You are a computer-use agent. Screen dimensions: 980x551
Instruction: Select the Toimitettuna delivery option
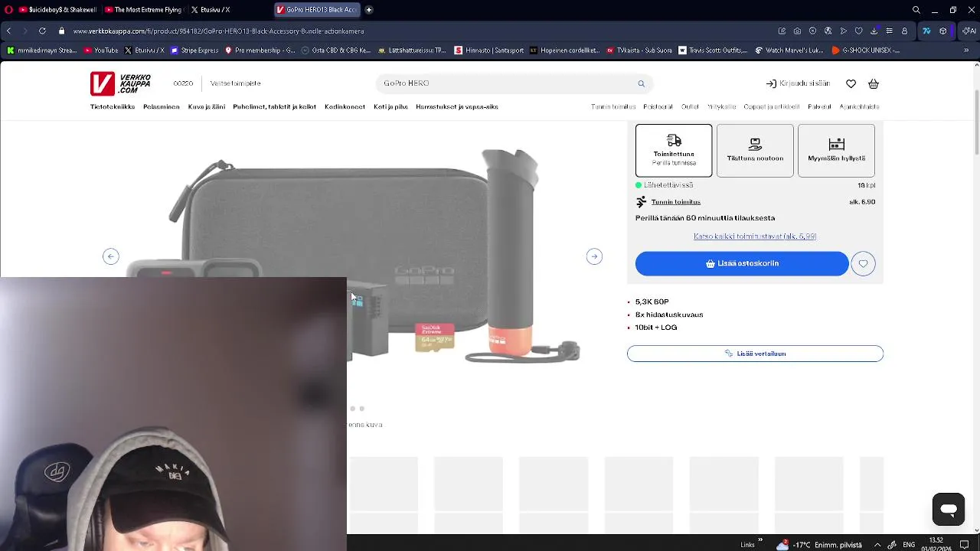(x=674, y=151)
